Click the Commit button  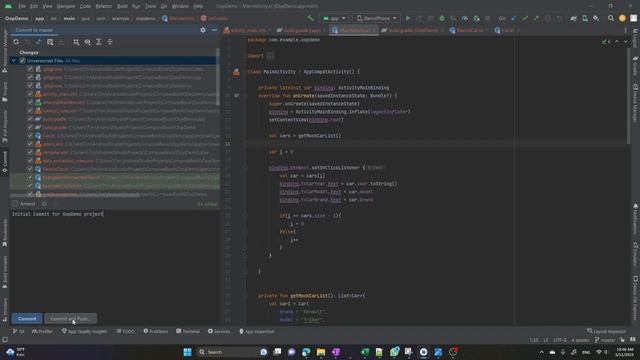click(27, 318)
